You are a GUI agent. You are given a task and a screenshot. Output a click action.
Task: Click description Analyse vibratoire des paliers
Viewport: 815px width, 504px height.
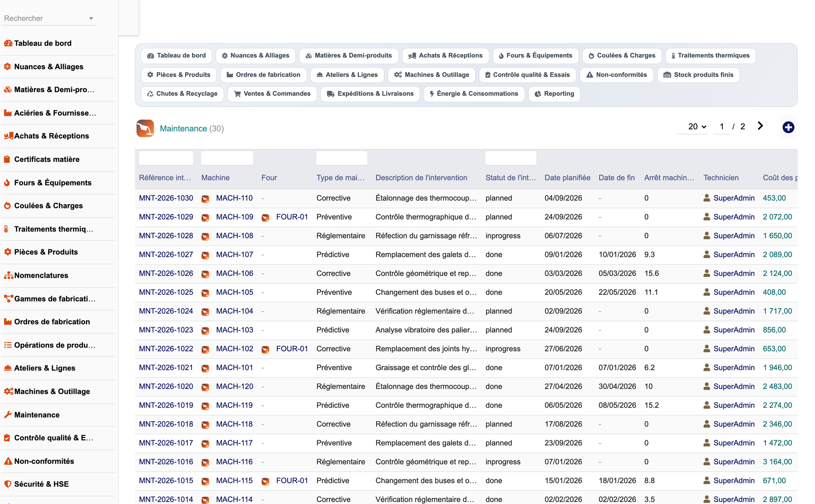click(426, 330)
